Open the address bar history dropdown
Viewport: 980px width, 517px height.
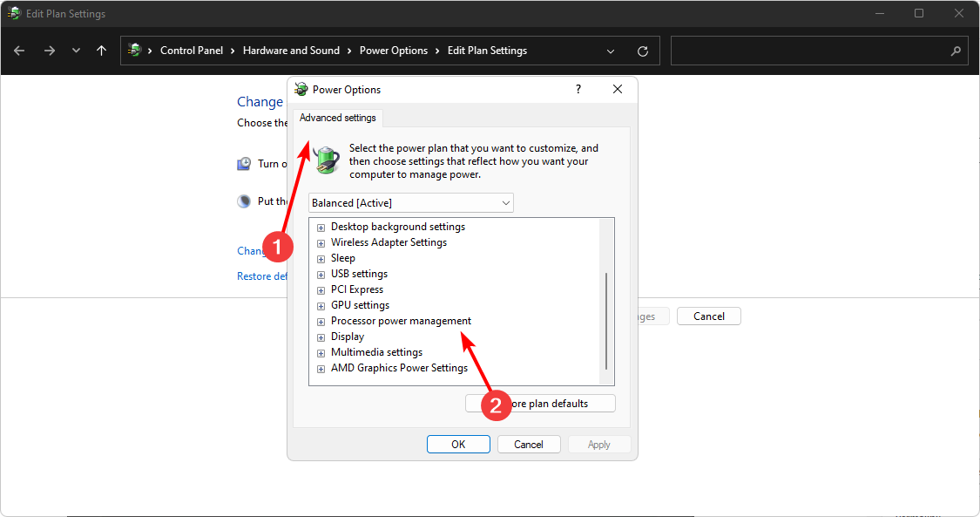(611, 51)
